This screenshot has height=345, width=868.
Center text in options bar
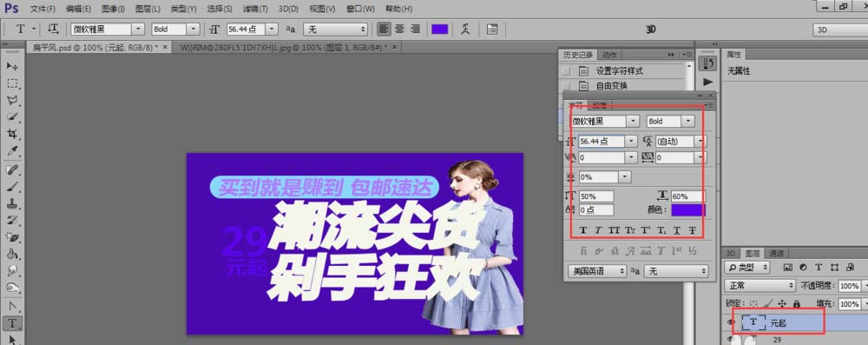tap(399, 29)
